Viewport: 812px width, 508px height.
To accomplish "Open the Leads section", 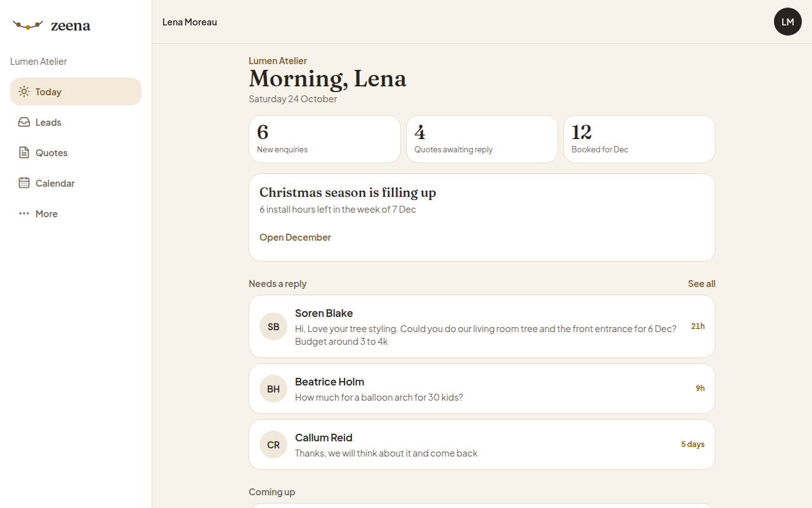I will (75, 122).
